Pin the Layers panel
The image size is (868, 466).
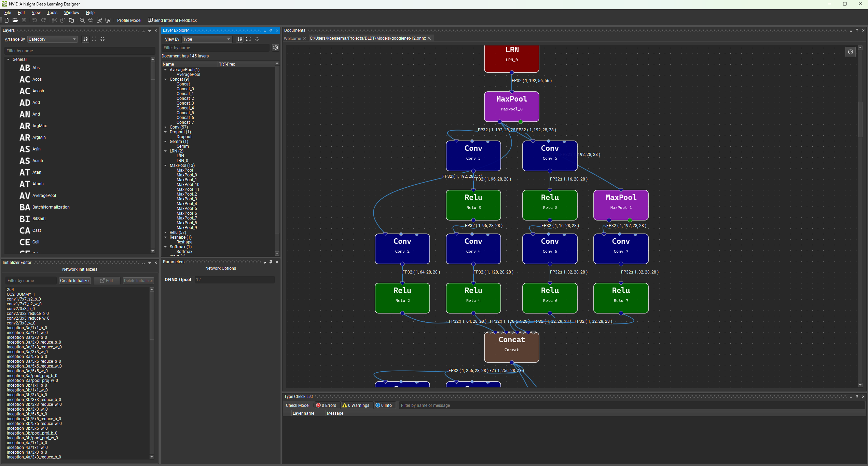(x=149, y=30)
